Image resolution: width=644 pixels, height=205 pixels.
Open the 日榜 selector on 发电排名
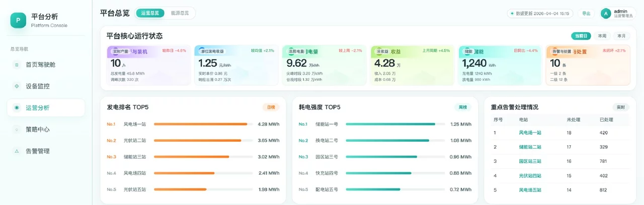tap(271, 107)
